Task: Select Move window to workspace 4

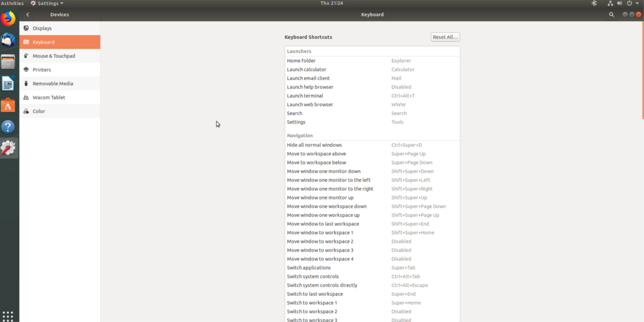Action: (x=372, y=259)
